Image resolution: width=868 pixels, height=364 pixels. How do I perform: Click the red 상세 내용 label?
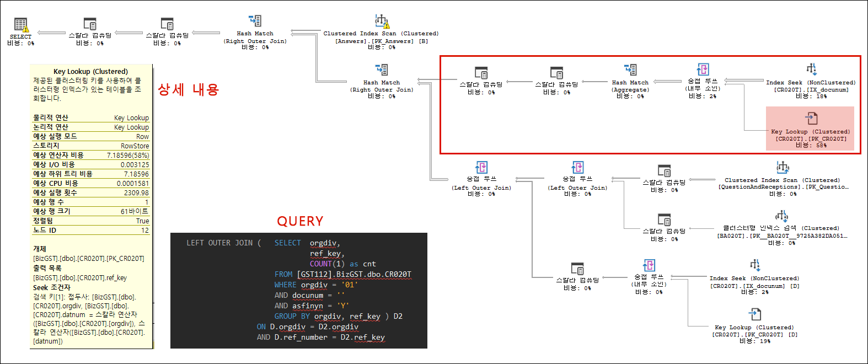(x=188, y=90)
